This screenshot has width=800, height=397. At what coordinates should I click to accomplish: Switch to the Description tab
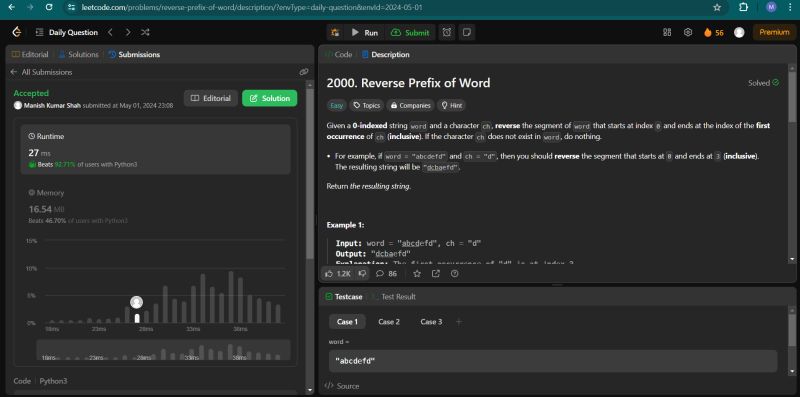386,55
